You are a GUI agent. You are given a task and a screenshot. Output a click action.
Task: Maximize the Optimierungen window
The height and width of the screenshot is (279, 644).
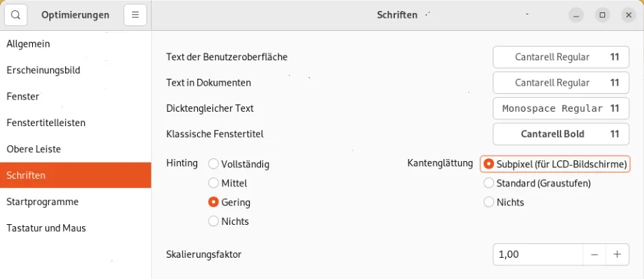click(602, 14)
